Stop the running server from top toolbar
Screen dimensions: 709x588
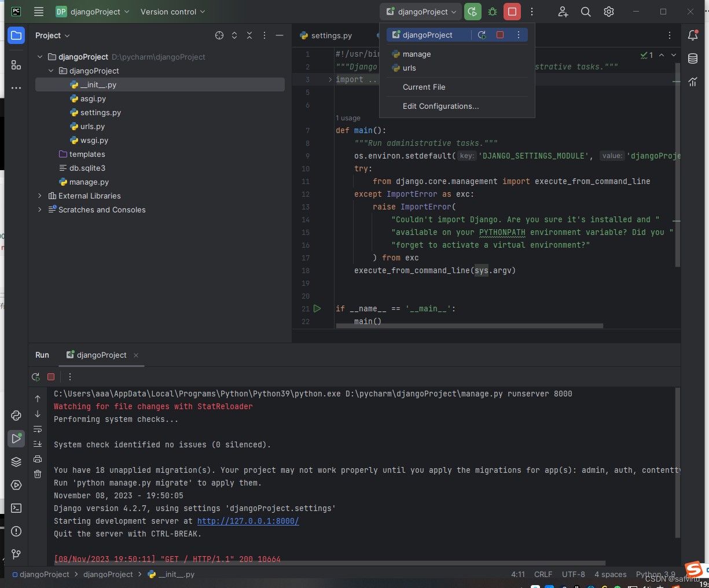click(x=512, y=12)
